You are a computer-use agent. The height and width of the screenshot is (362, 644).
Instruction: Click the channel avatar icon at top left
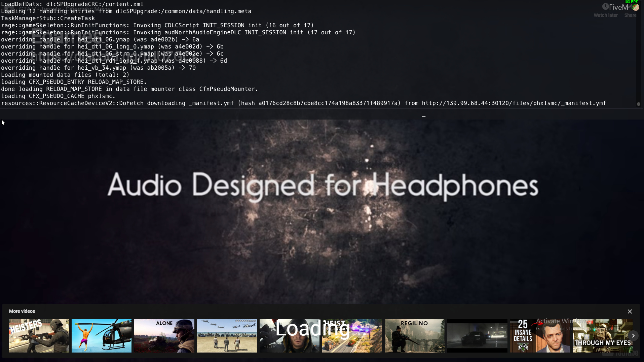pyautogui.click(x=9, y=9)
